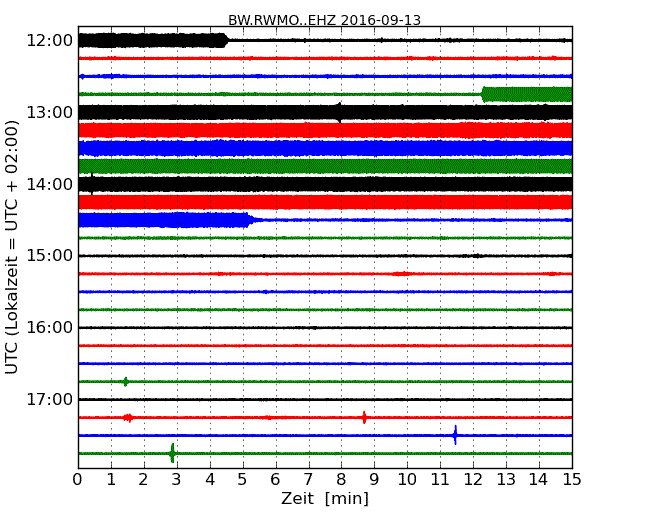The width and height of the screenshot is (650, 520).
Task: Click x-axis tick label 9
Action: (x=374, y=479)
